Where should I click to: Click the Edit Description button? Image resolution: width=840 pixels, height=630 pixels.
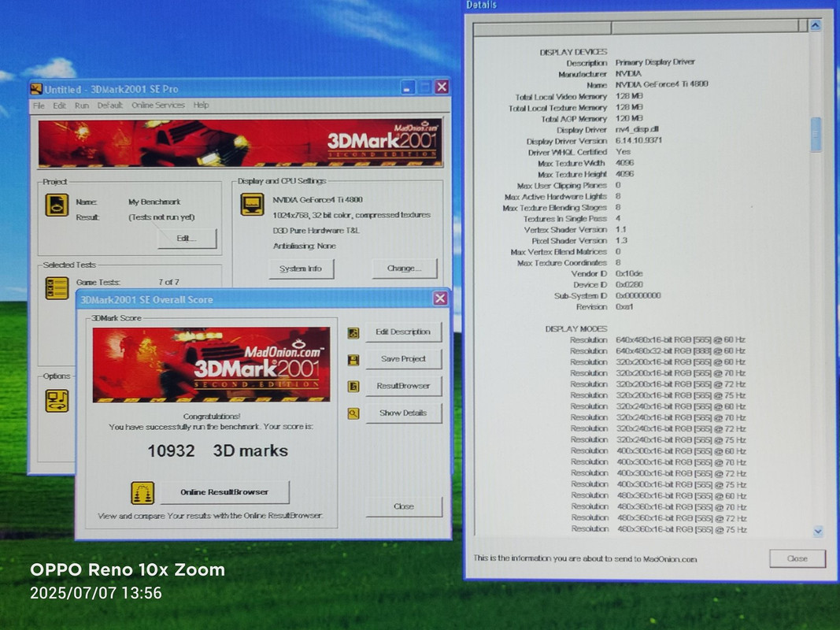(403, 332)
